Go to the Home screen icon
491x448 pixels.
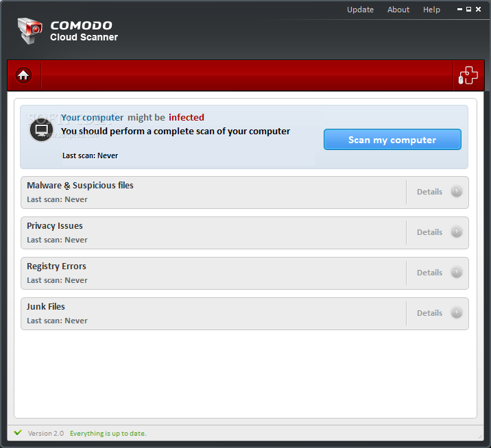(x=23, y=75)
